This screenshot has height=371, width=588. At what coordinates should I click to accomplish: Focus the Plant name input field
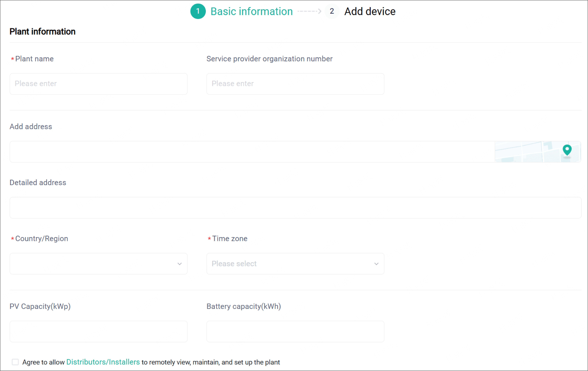click(x=99, y=84)
